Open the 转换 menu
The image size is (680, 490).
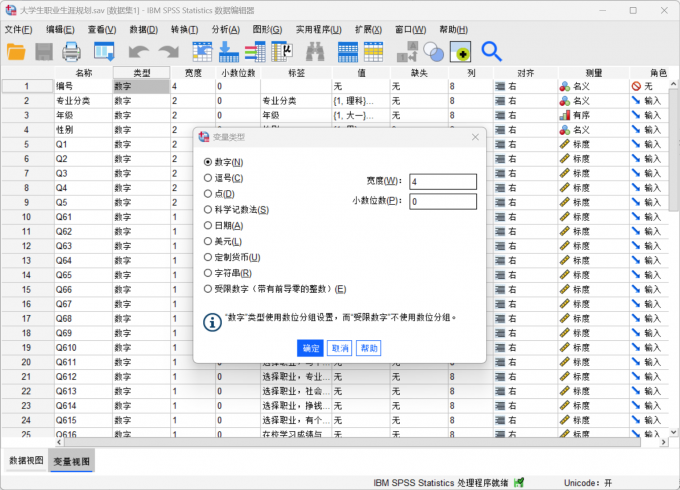coord(184,30)
